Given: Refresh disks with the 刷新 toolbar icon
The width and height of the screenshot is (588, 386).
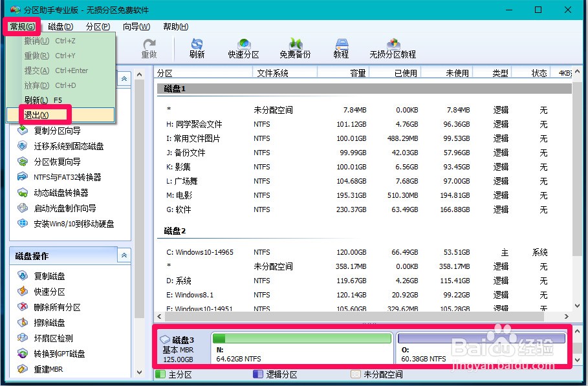Looking at the screenshot, I should click(197, 47).
